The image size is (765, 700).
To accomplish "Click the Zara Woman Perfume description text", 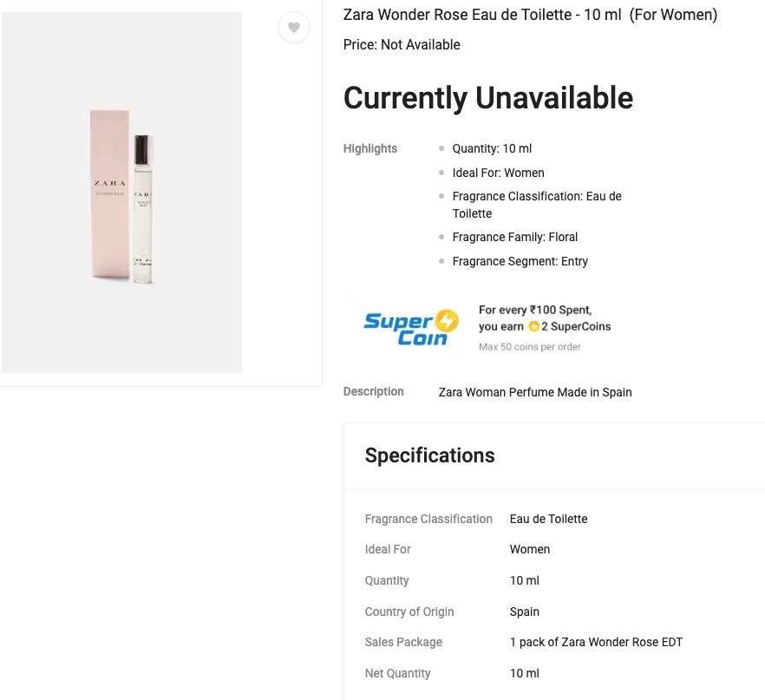I will click(534, 392).
